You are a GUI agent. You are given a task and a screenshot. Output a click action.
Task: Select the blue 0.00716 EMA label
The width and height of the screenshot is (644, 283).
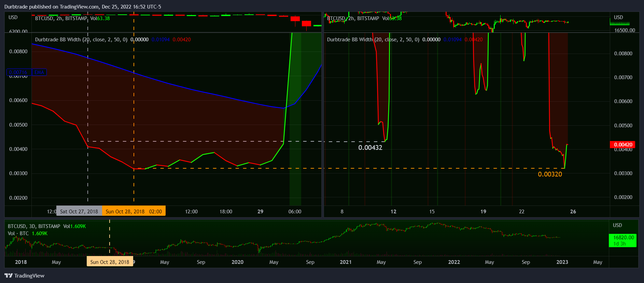coord(27,72)
